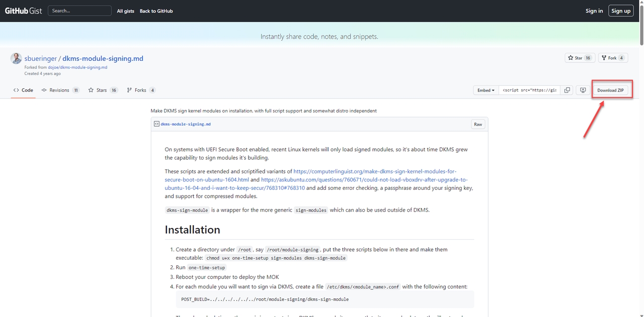Open the Embed dropdown
Image resolution: width=644 pixels, height=317 pixels.
tap(486, 90)
